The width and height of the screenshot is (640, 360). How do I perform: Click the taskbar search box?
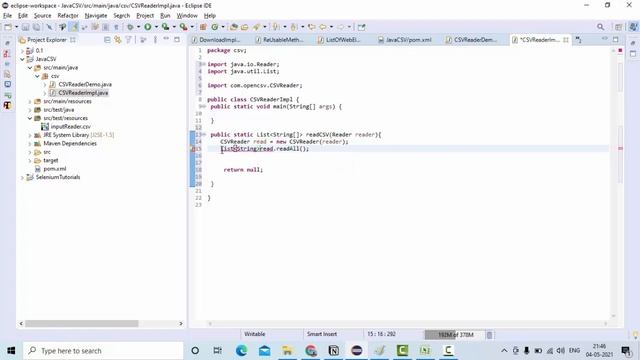[x=103, y=351]
